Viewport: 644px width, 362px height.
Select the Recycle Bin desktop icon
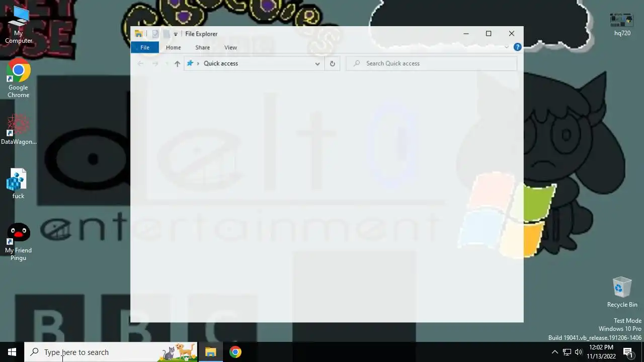[622, 292]
